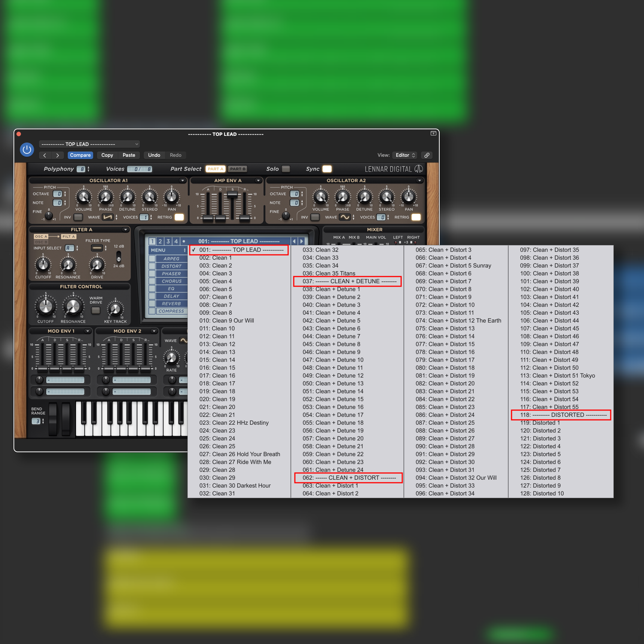
Task: Select the ARPEG effect slot
Action: click(171, 259)
